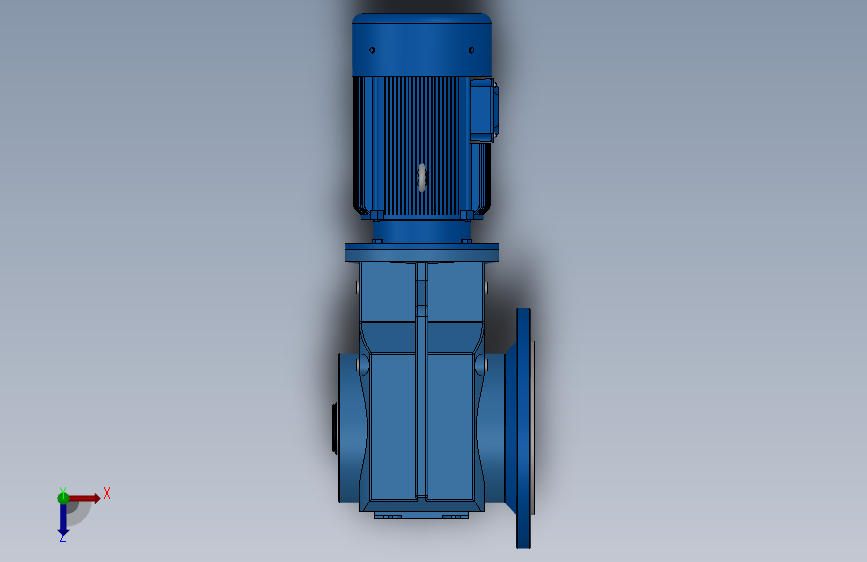Click the red X axis arrow of the orientation triad
867x562 pixels.
point(85,498)
